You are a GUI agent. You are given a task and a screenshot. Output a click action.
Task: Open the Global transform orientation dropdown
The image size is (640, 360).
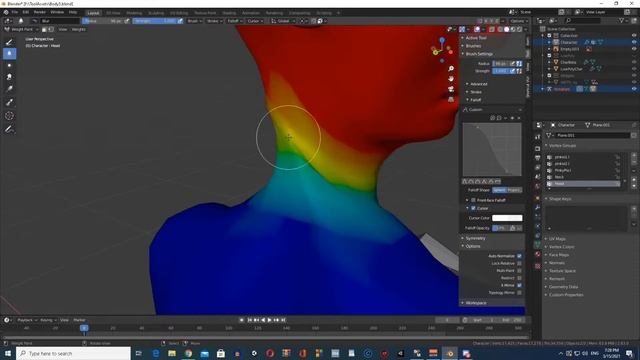point(282,21)
